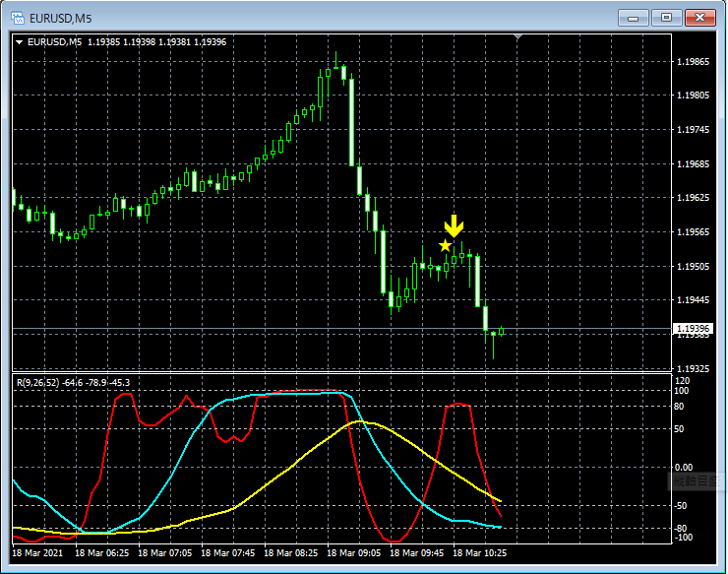
Task: Click the current price label 1.19396
Action: point(693,329)
